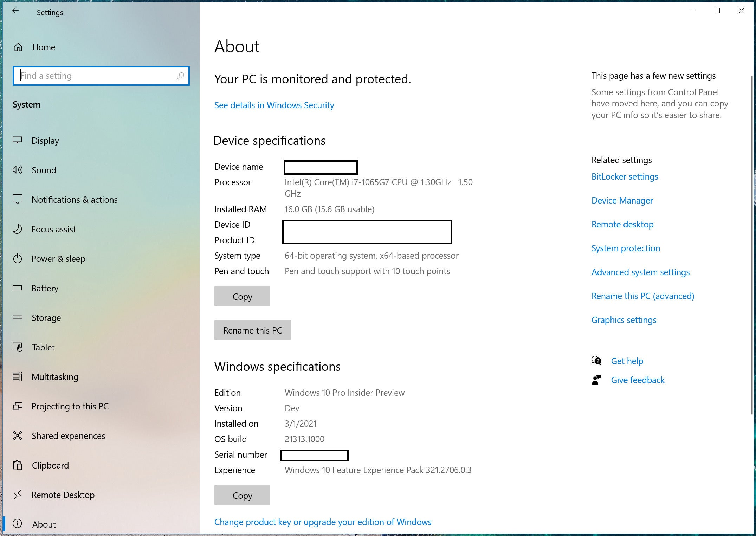The image size is (756, 536).
Task: Open Sound settings
Action: (44, 170)
